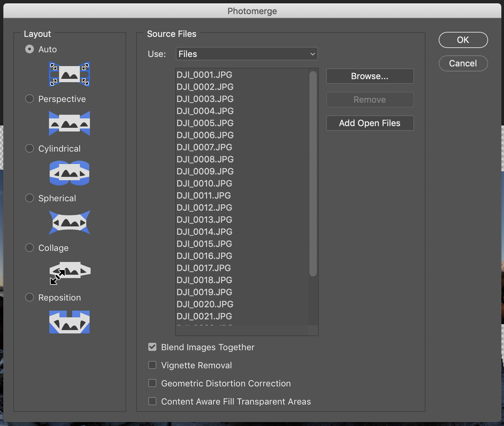
Task: Open the Use Files dropdown
Action: coord(247,54)
